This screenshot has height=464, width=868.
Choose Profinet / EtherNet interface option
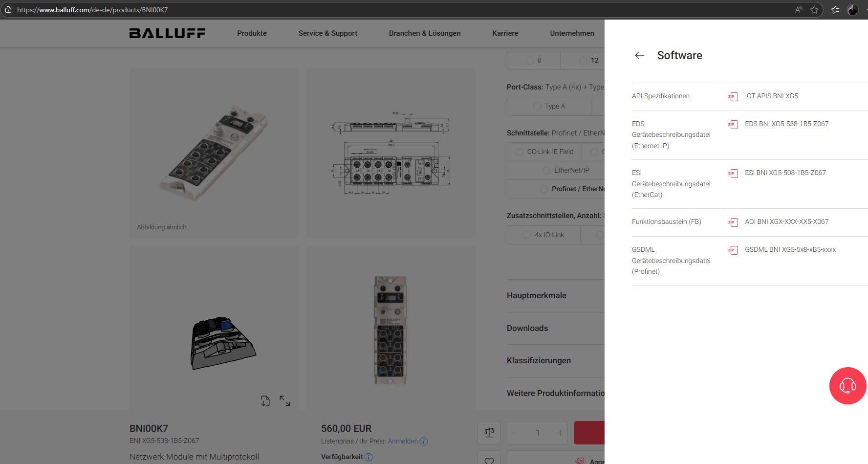(x=556, y=189)
